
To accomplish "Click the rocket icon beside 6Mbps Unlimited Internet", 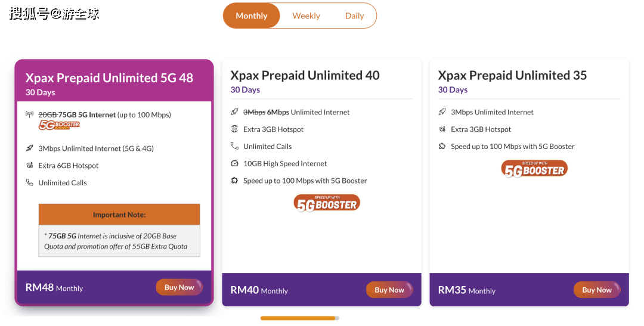I will coord(234,111).
